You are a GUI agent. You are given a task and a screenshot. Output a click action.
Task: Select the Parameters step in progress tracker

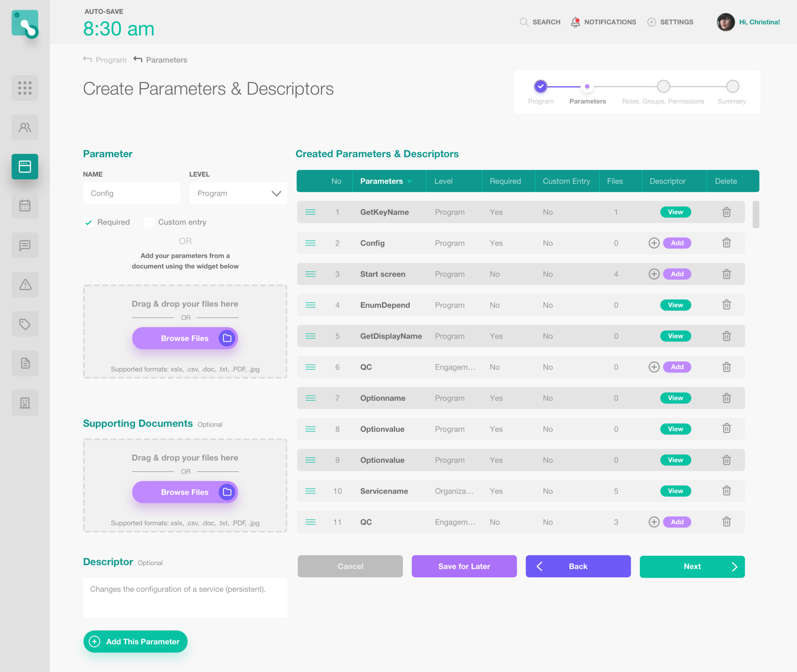(587, 87)
